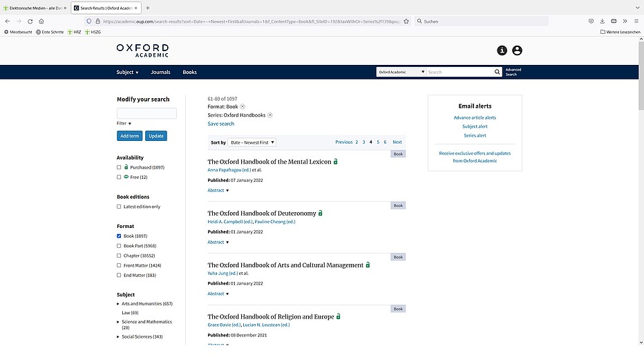644x362 pixels.
Task: Open the Subject dropdown in navigation bar
Action: (x=127, y=73)
